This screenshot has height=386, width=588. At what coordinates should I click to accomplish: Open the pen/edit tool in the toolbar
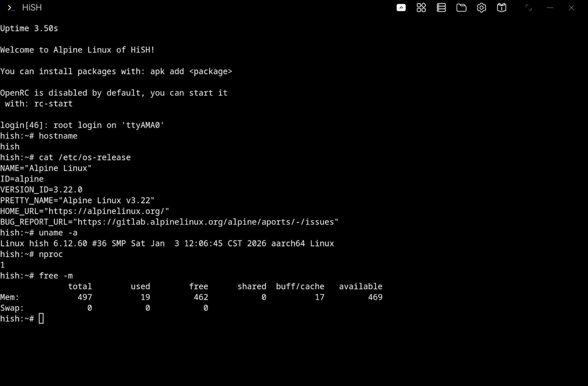(401, 7)
